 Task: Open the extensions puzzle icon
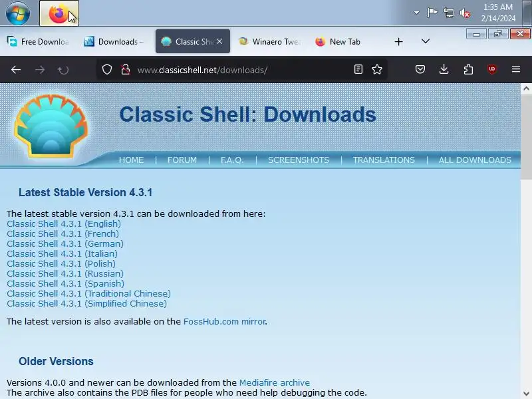tap(468, 70)
